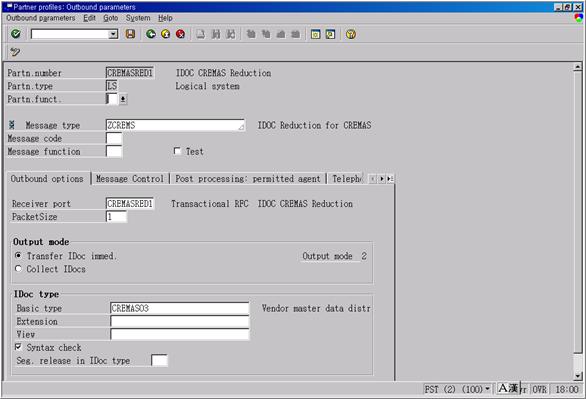The width and height of the screenshot is (586, 399).
Task: Click the Extension input field
Action: pyautogui.click(x=180, y=321)
